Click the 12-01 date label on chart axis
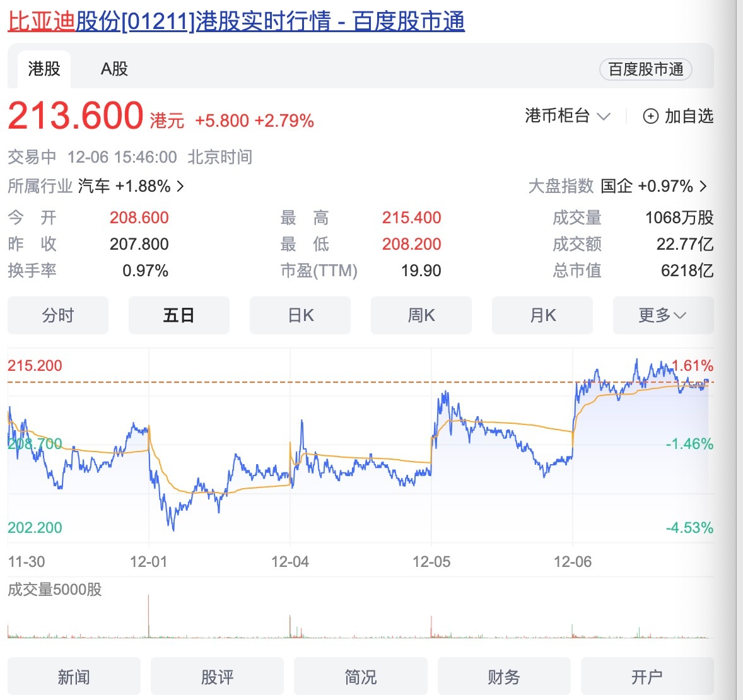This screenshot has height=700, width=743. pyautogui.click(x=148, y=562)
